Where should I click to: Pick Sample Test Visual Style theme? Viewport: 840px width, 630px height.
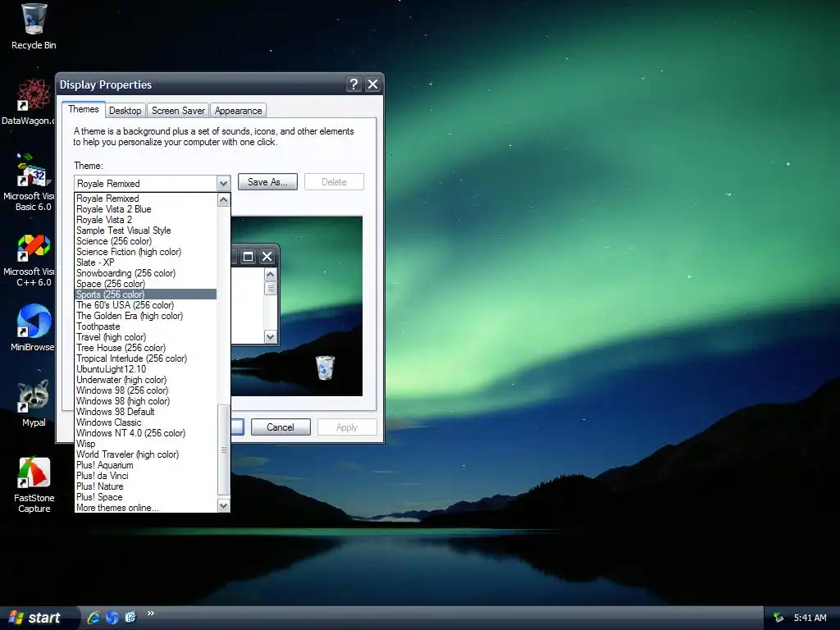click(146, 231)
